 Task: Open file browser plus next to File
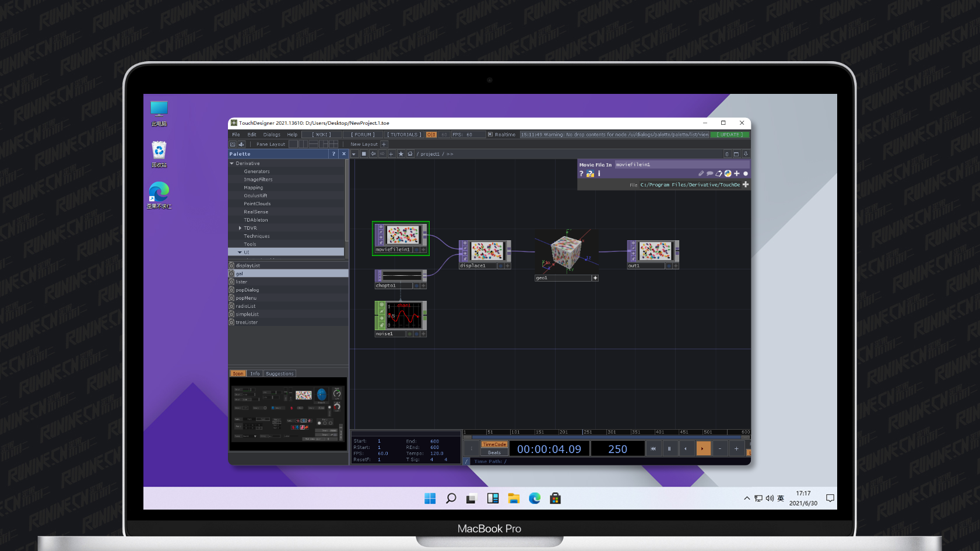click(x=745, y=185)
